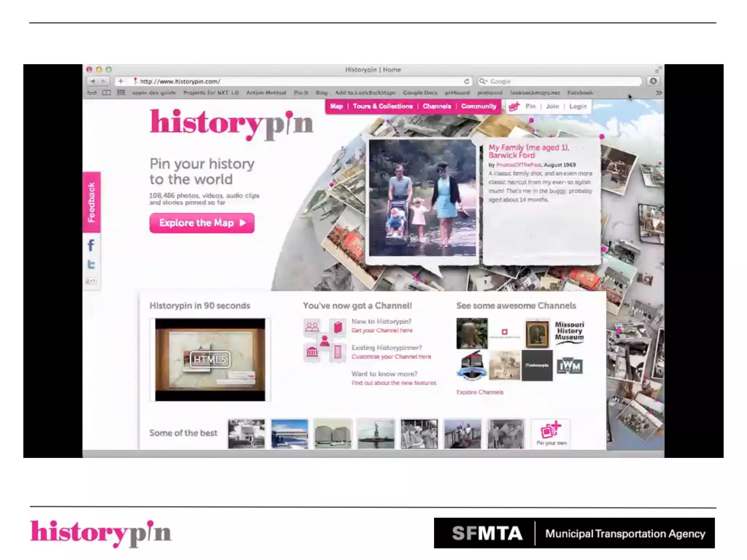The width and height of the screenshot is (747, 560).
Task: Click the museum building channel icon
Action: click(x=312, y=352)
